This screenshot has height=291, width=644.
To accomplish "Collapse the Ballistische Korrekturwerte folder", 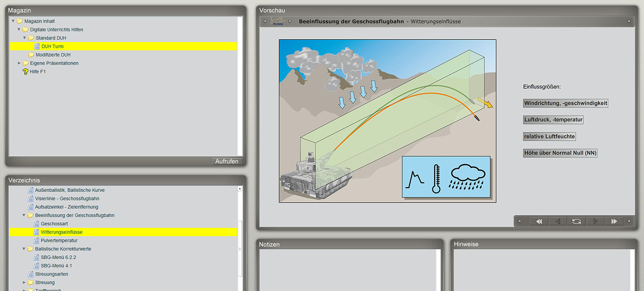I will click(x=24, y=249).
